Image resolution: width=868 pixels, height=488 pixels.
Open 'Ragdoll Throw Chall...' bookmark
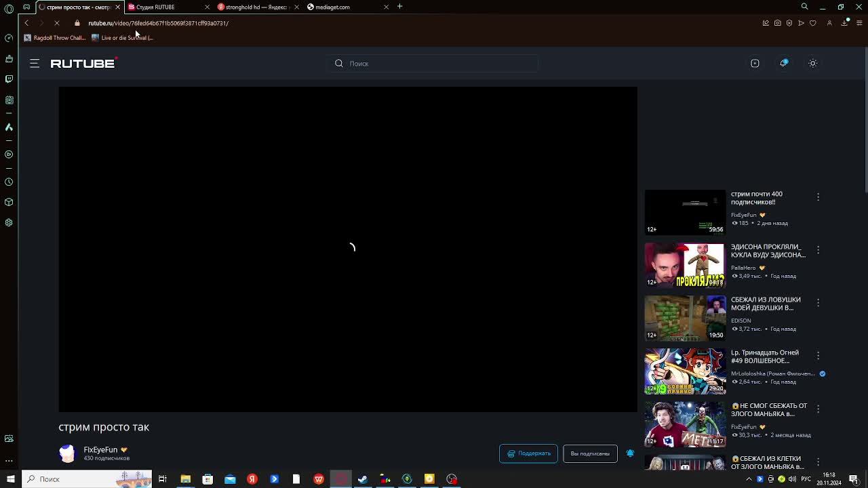(55, 38)
